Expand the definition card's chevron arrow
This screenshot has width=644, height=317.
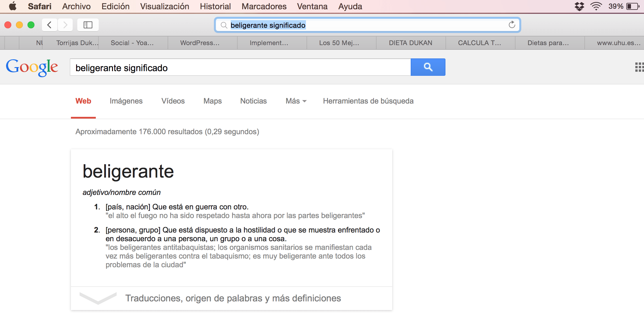click(x=98, y=298)
